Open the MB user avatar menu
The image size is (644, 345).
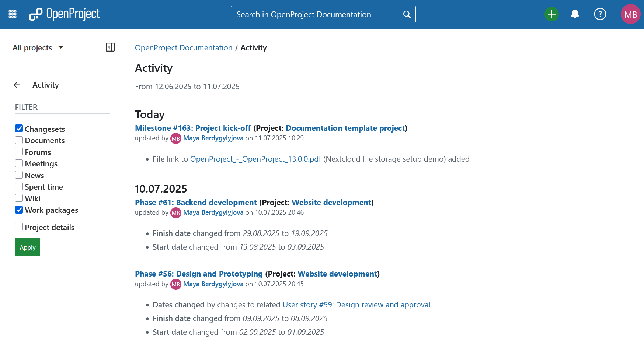[x=630, y=14]
